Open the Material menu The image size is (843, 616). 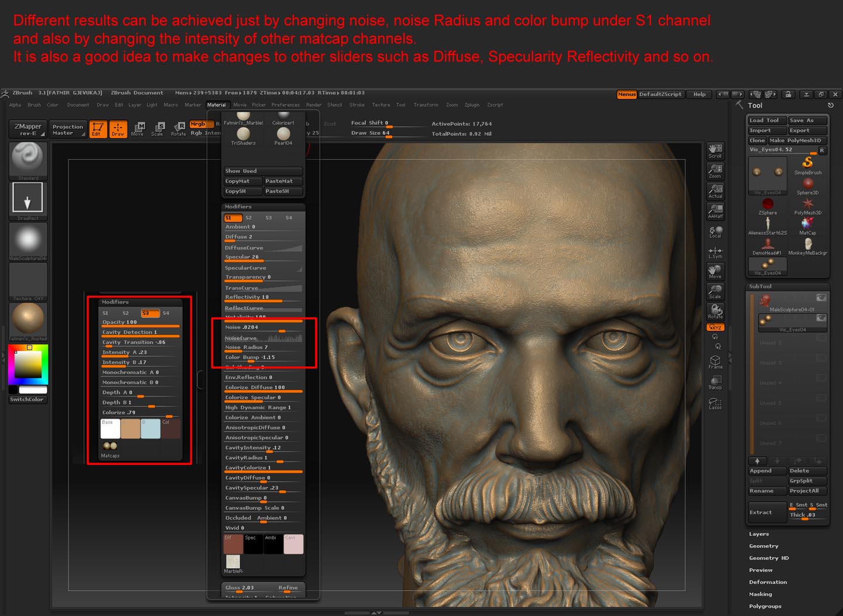[217, 105]
